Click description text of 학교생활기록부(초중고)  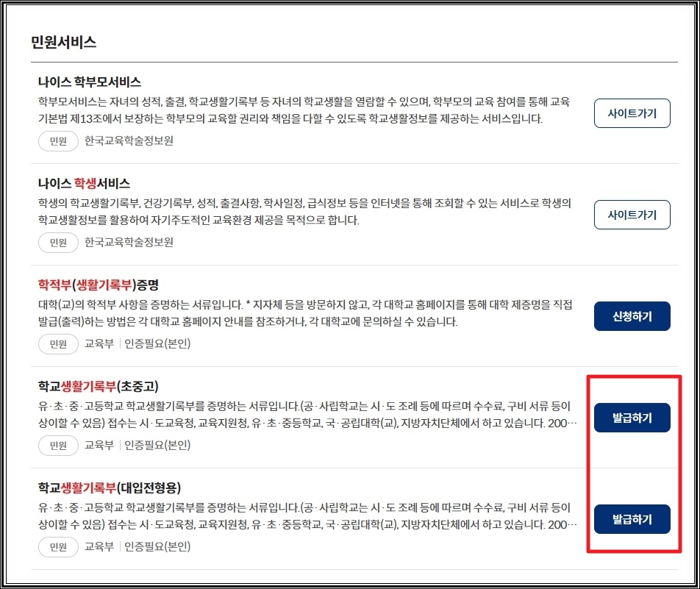307,415
